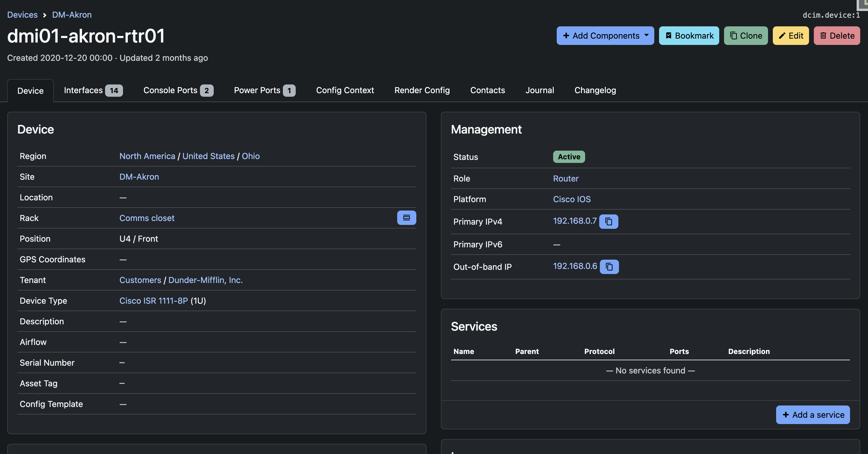Viewport: 868px width, 454px height.
Task: Open the Power Ports tab
Action: coord(265,90)
